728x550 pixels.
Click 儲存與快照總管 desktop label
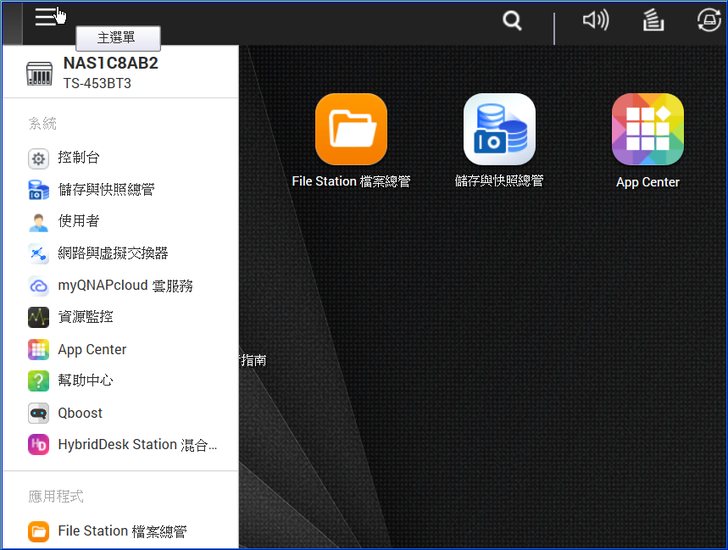pos(499,181)
